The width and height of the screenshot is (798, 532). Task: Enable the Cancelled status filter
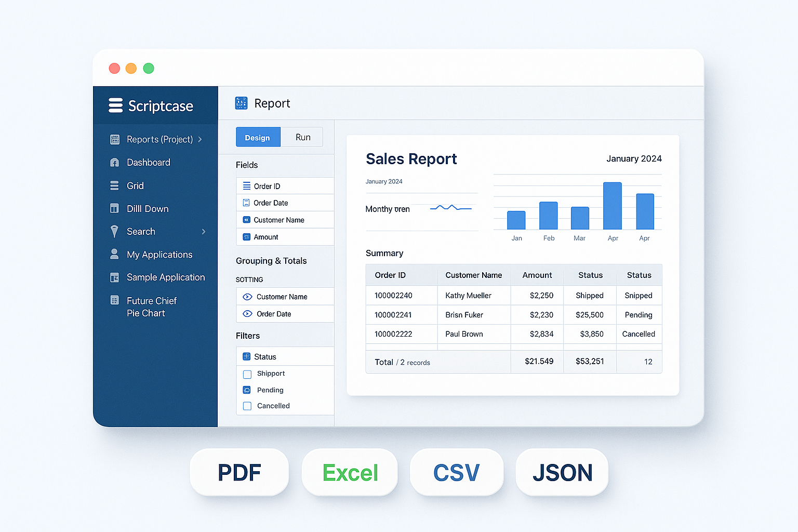click(x=247, y=406)
